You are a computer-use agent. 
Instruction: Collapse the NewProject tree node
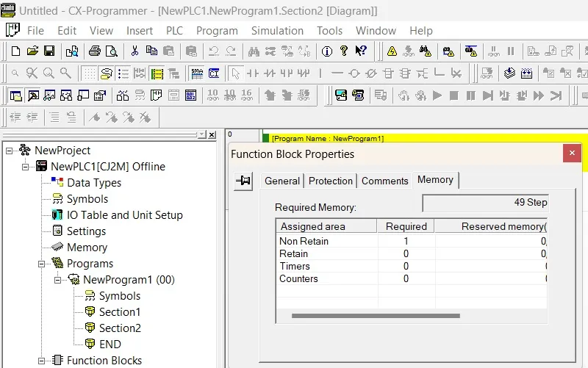(x=10, y=151)
